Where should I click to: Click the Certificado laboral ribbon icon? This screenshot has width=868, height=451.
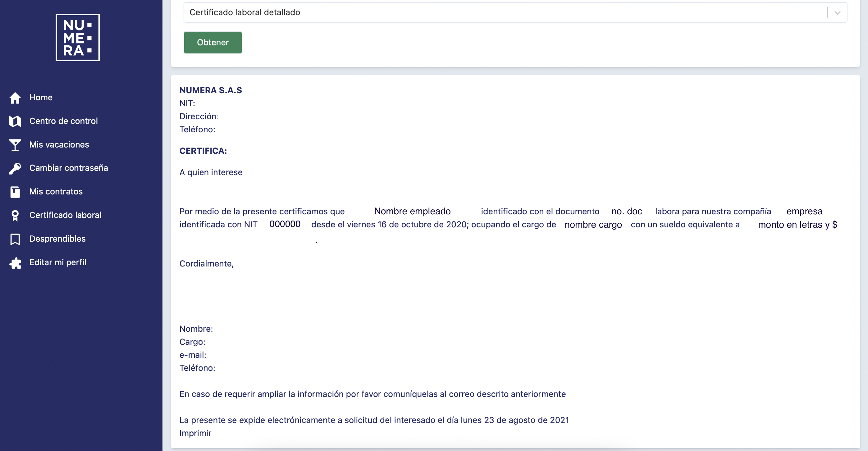point(15,216)
